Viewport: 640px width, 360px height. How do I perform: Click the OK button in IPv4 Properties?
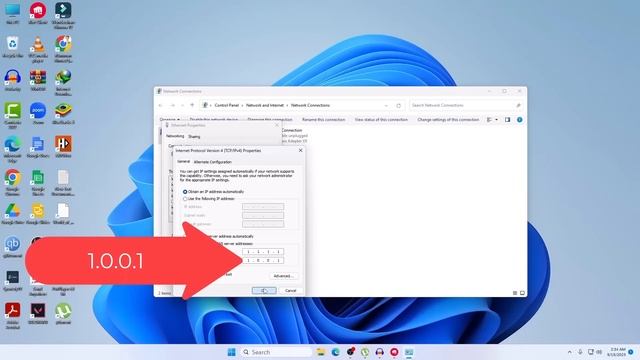click(264, 291)
